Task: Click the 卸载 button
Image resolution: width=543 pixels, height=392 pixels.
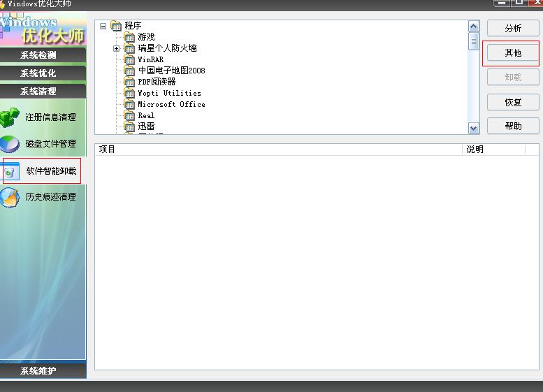Action: click(x=513, y=78)
